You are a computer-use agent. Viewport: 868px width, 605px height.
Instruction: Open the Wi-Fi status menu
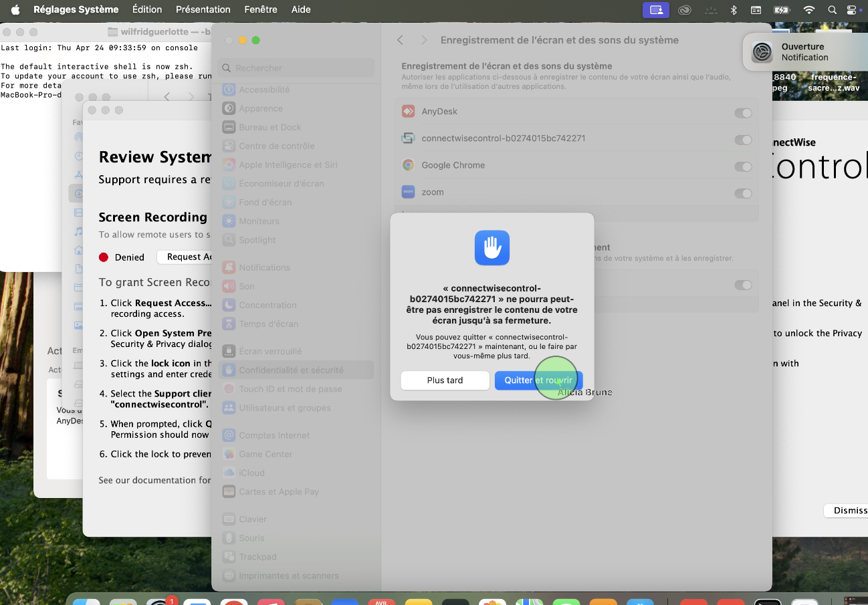click(x=809, y=10)
